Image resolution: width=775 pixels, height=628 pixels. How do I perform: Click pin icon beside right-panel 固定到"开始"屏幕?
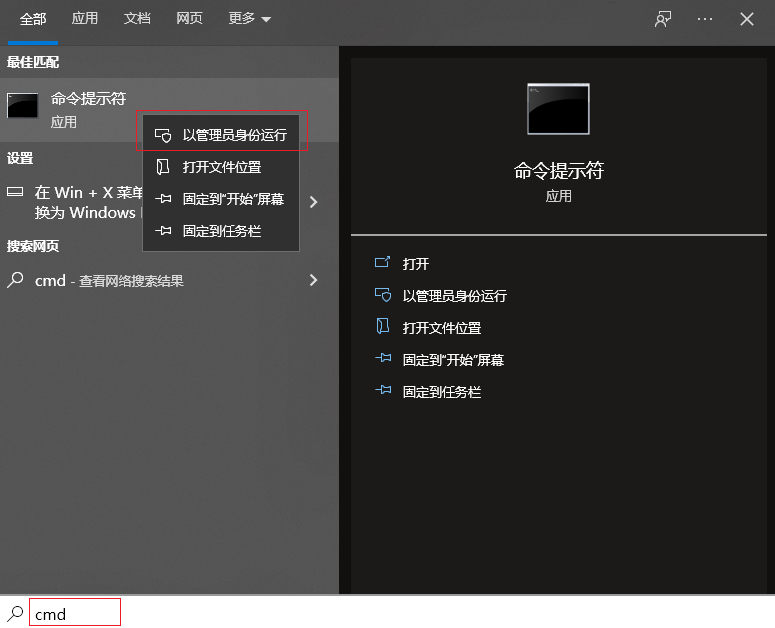coord(383,358)
